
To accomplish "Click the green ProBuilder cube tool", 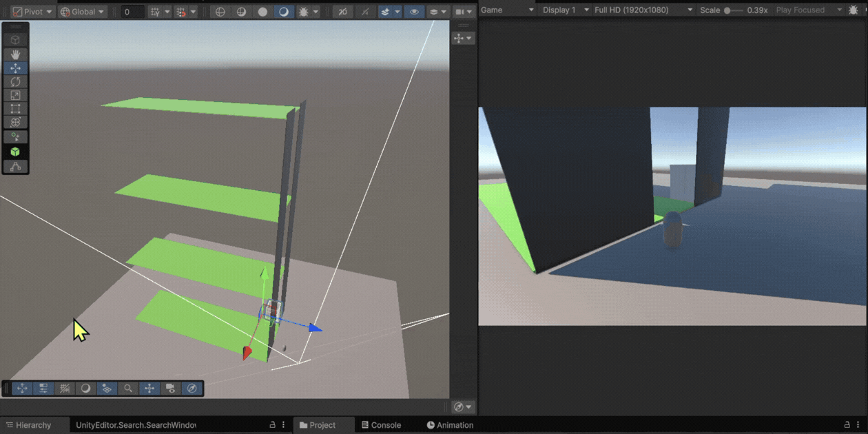I will (x=15, y=152).
